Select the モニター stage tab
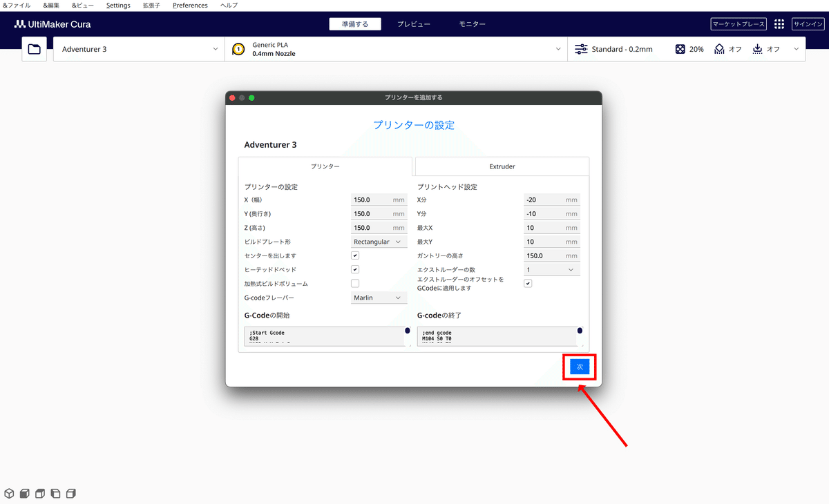This screenshot has width=829, height=504. (472, 24)
